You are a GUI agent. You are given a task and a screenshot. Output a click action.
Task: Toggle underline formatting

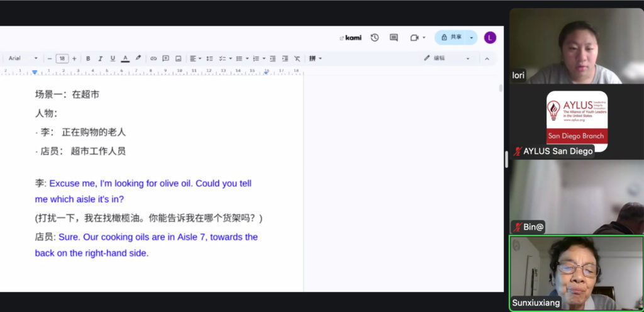pyautogui.click(x=113, y=58)
